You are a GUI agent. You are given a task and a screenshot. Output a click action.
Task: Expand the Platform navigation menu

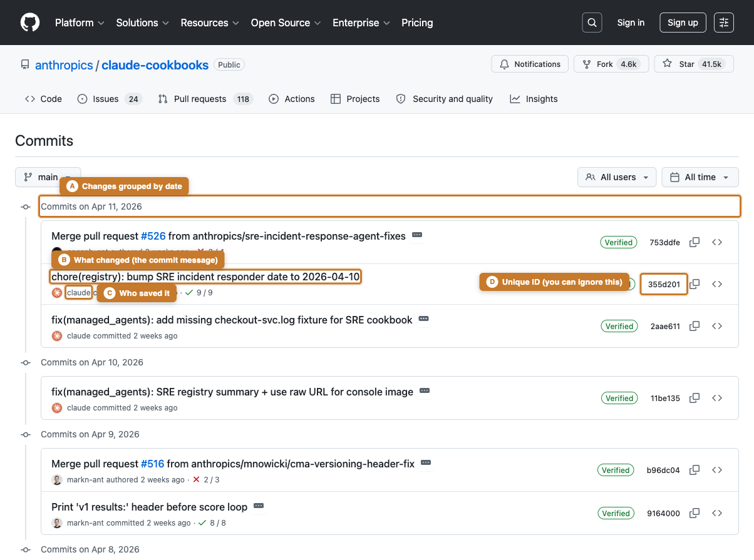[x=79, y=23]
